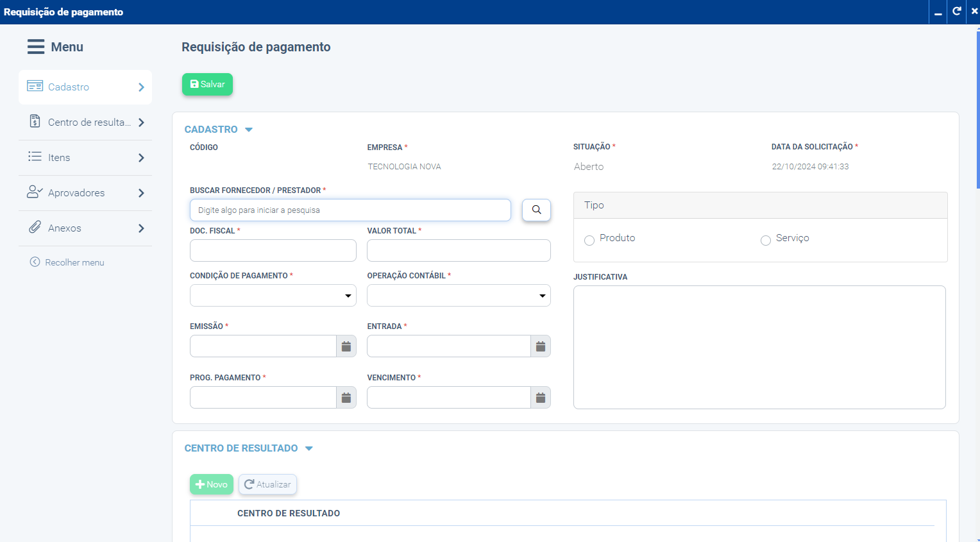The image size is (980, 542).
Task: Click the Centro de resultado document icon
Action: click(x=35, y=121)
